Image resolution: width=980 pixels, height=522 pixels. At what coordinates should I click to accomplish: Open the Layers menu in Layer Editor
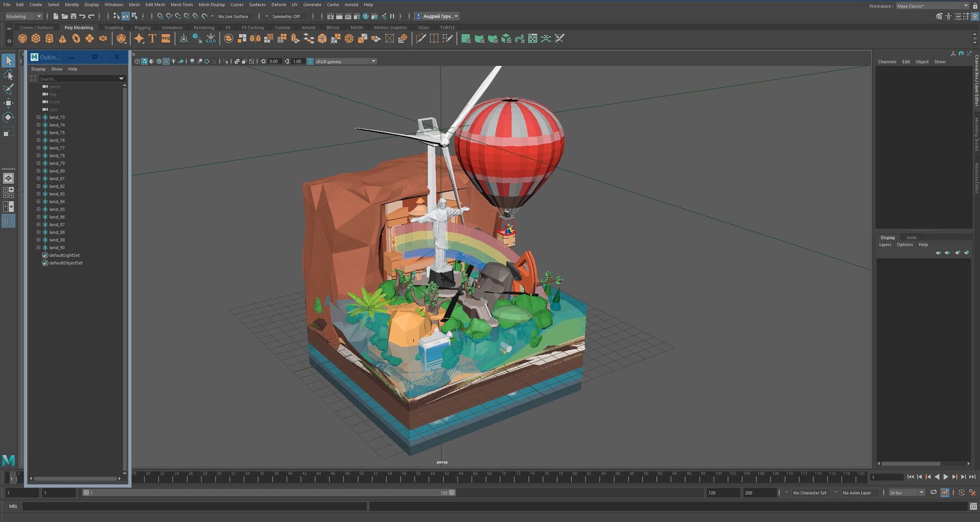[885, 245]
